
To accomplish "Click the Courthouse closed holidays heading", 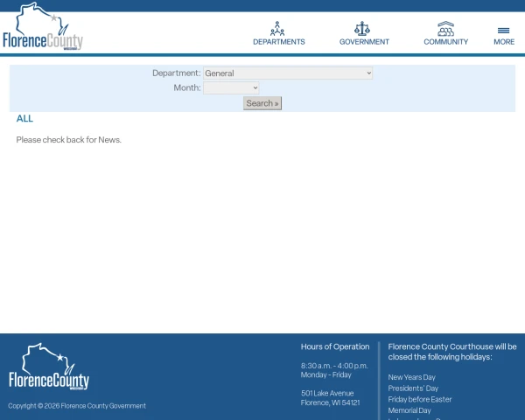I will pos(452,352).
